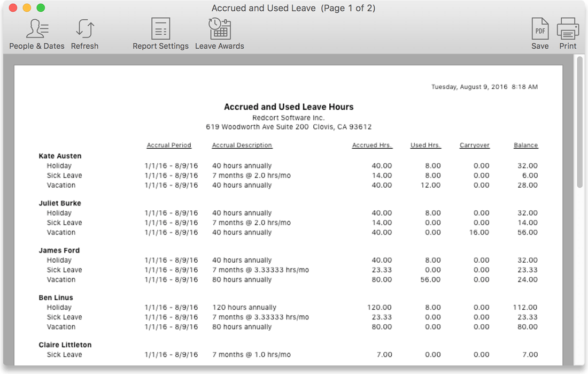Maximize window using green button
The height and width of the screenshot is (374, 588).
(41, 8)
